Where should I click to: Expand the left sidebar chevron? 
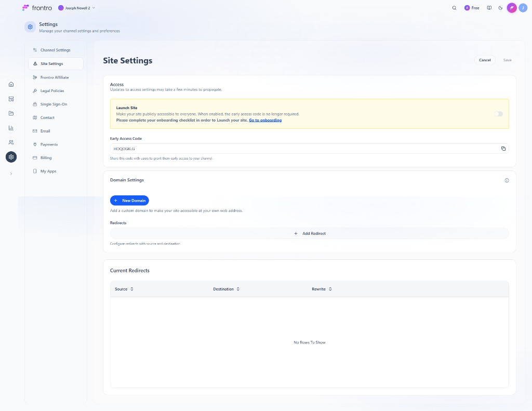pyautogui.click(x=11, y=174)
